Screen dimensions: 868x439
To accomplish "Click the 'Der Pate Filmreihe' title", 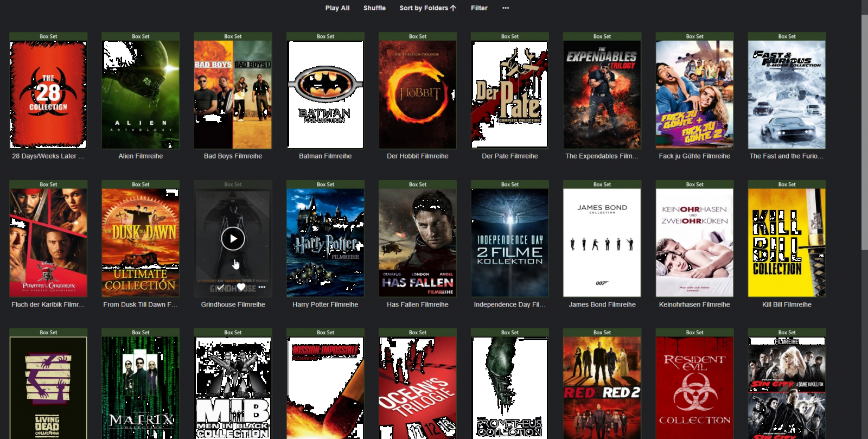I will [510, 156].
